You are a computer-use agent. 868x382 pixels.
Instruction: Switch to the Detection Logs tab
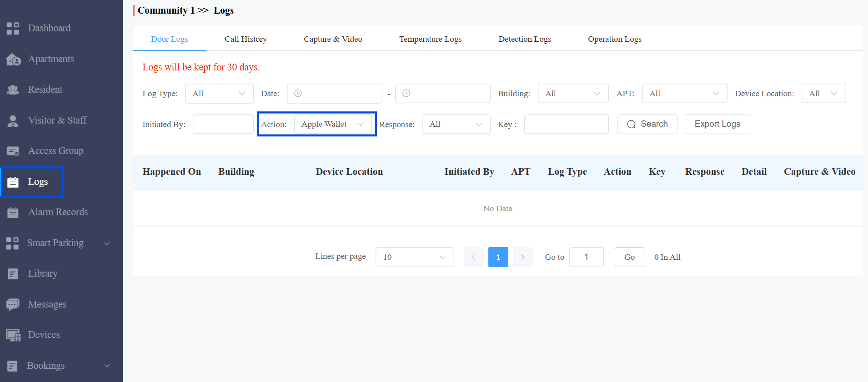525,39
